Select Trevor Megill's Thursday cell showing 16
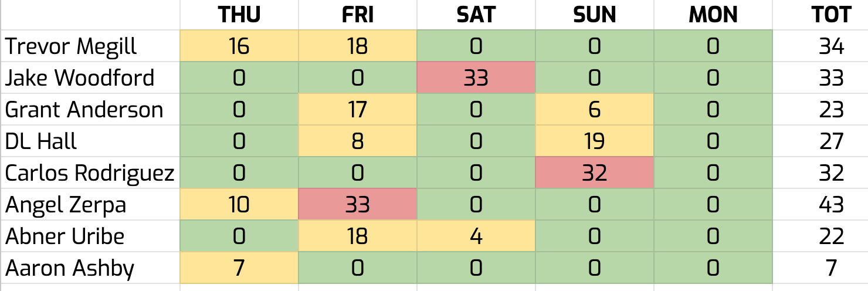 [239, 46]
